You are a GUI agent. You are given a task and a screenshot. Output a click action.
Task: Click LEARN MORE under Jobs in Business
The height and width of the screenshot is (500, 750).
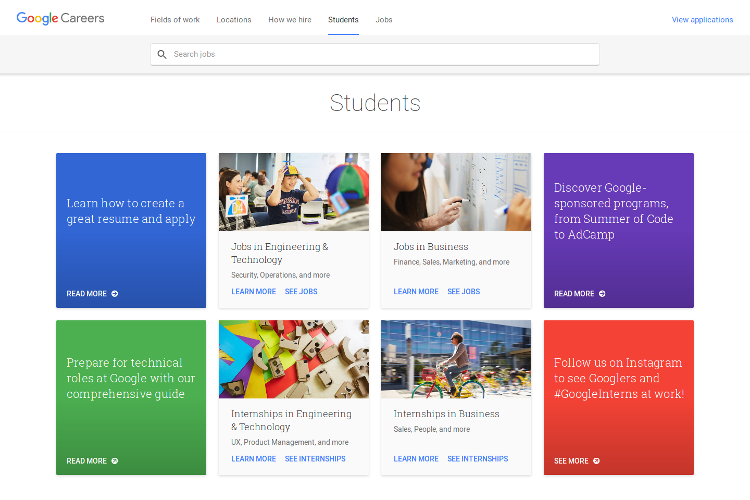pos(416,291)
